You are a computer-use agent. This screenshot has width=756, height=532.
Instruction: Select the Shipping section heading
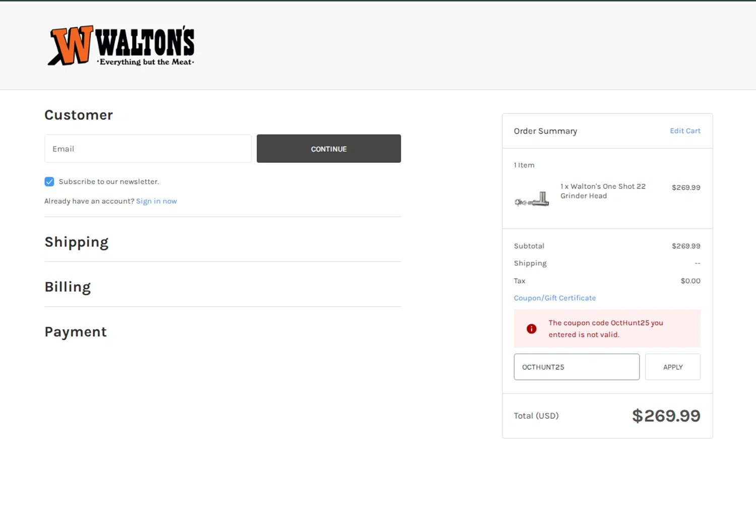tap(77, 242)
